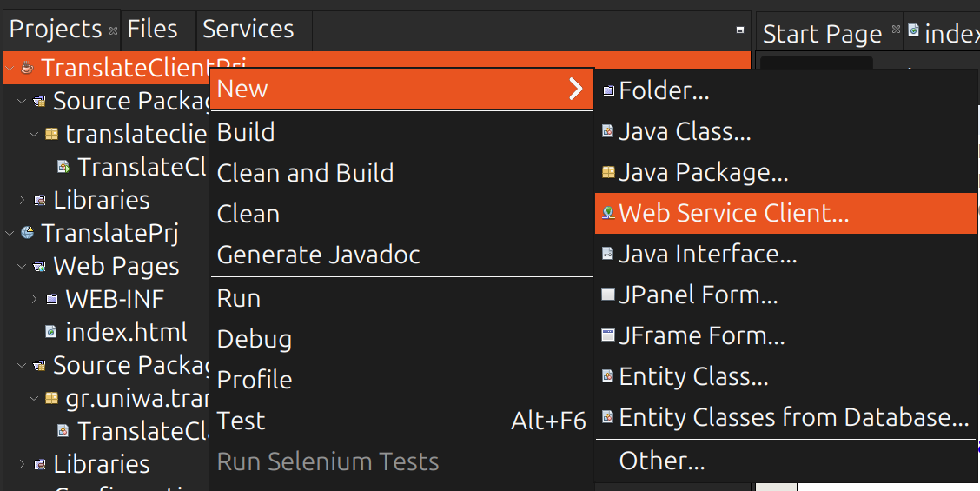980x491 pixels.
Task: Click the Java Interface item icon
Action: pyautogui.click(x=608, y=254)
